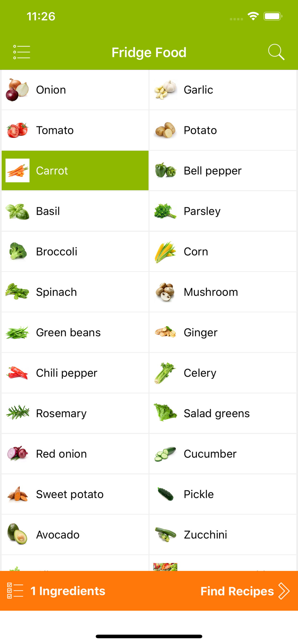
Task: Deselect the Carrot ingredient
Action: point(75,171)
